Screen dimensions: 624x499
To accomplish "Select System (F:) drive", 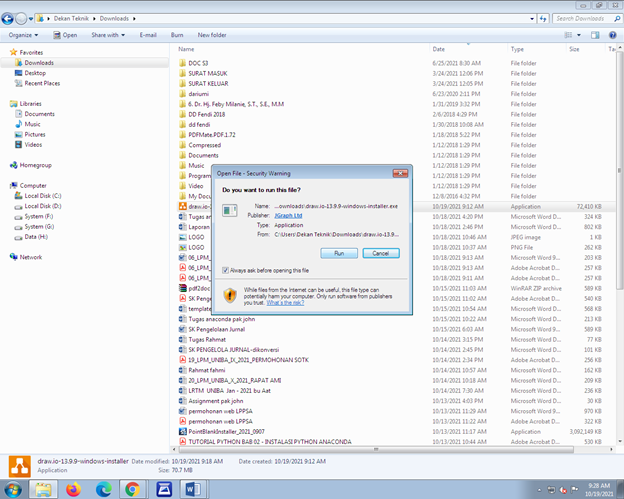I will click(x=39, y=216).
